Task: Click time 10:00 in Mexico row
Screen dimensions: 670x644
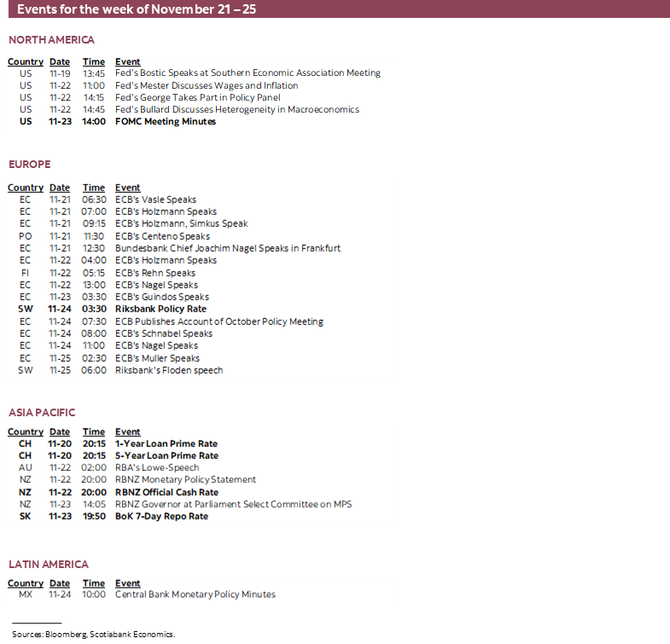Action: 94,595
